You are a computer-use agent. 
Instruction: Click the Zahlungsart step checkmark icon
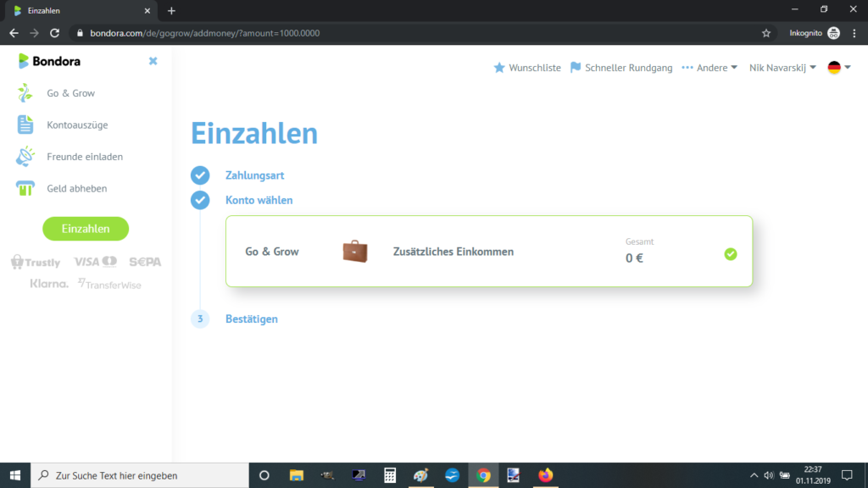point(200,175)
